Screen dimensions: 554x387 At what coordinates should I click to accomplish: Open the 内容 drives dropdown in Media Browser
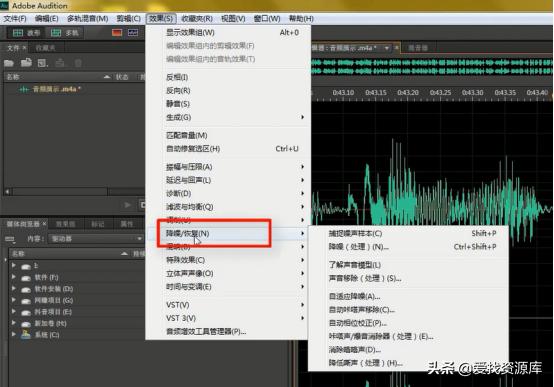[96, 239]
